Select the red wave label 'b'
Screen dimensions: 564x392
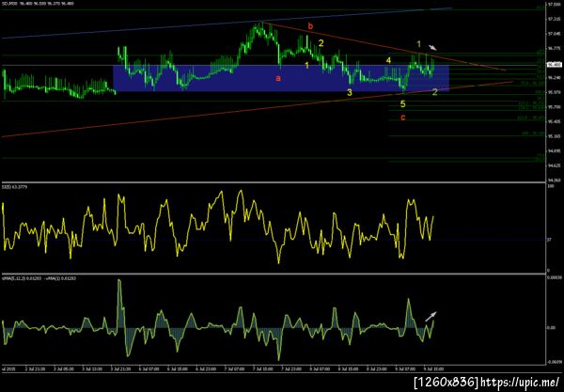click(310, 26)
